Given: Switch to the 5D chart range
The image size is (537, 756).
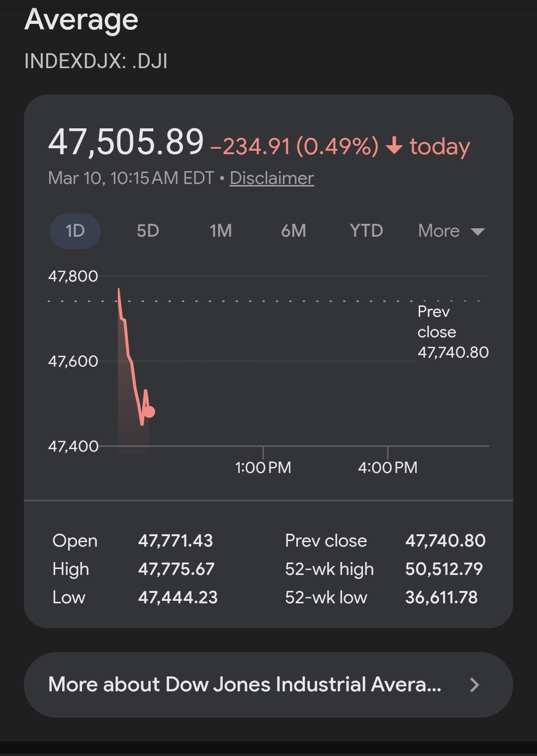Looking at the screenshot, I should click(x=148, y=231).
